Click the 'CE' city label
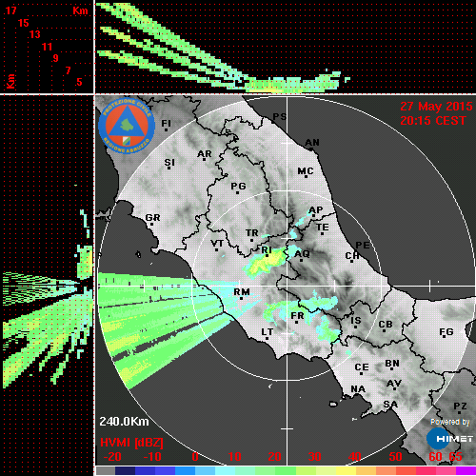 tap(362, 367)
